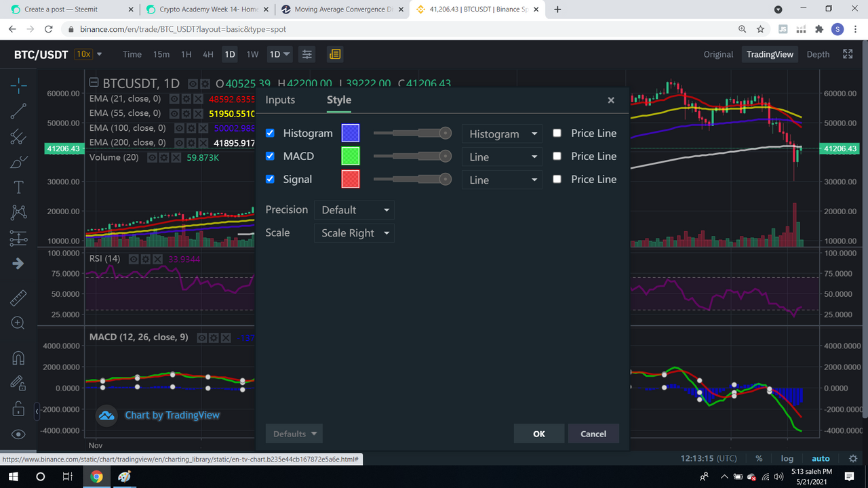Open the pitchfork drawing tools
Screen dimensions: 868x488
pos(18,137)
